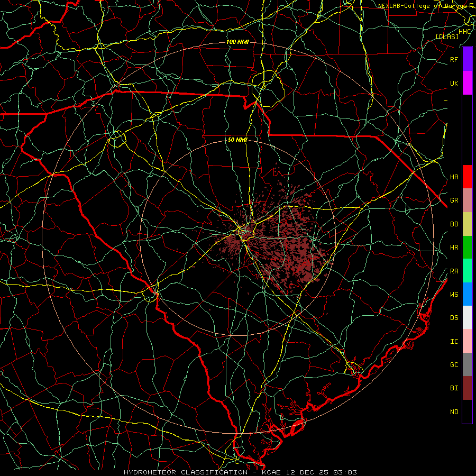Click the WS blue legend swatch

467,294
